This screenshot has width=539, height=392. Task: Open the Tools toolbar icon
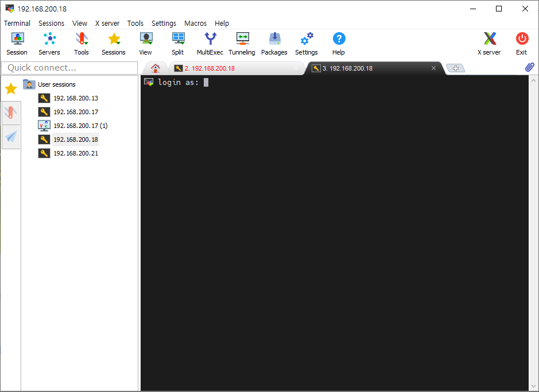[82, 43]
